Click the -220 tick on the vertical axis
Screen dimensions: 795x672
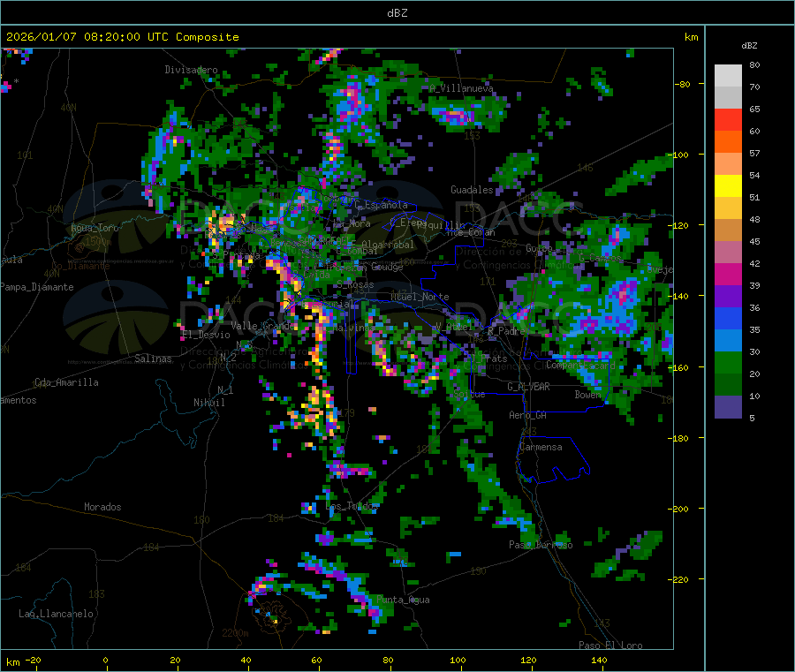tap(678, 579)
